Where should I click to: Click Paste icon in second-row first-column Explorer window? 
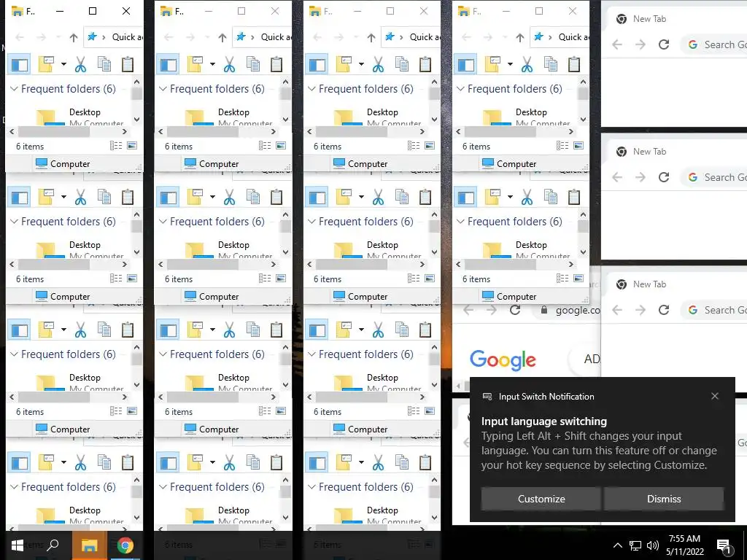[x=127, y=197]
